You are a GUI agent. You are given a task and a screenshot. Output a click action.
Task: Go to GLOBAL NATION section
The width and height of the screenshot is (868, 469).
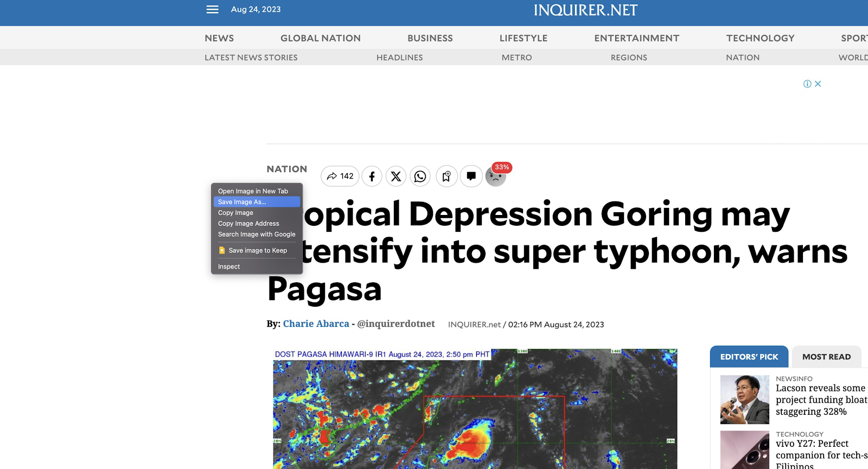321,38
